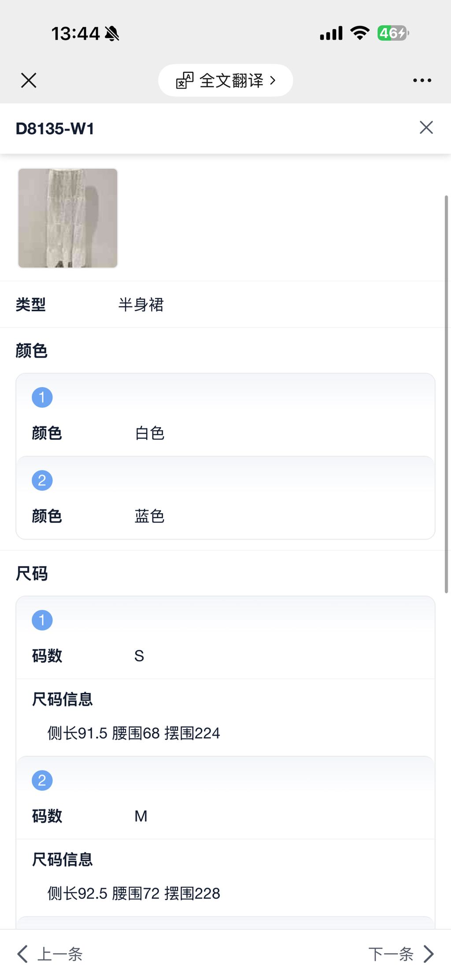Tap size entry number 1 badge
The width and height of the screenshot is (451, 980).
42,620
